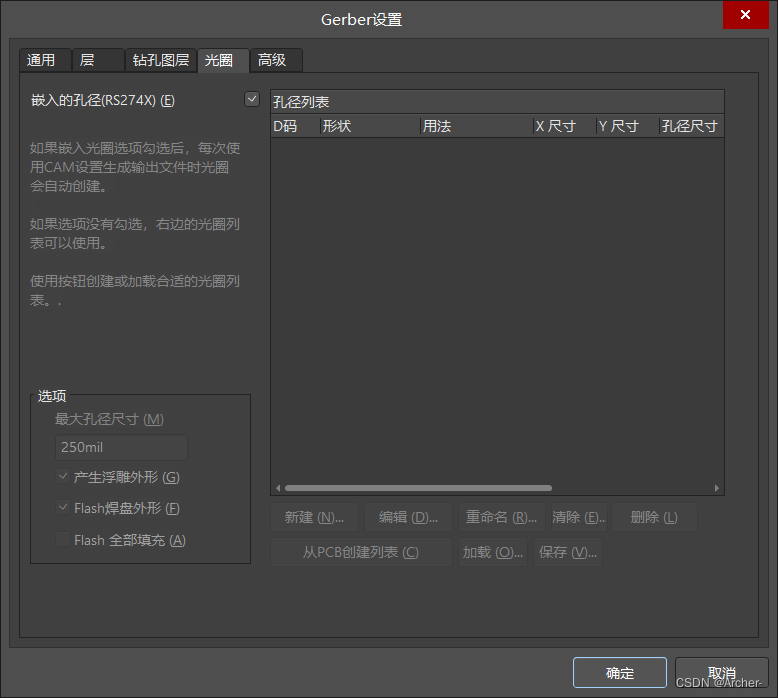Click the D码 column header
The height and width of the screenshot is (698, 778).
coord(295,126)
